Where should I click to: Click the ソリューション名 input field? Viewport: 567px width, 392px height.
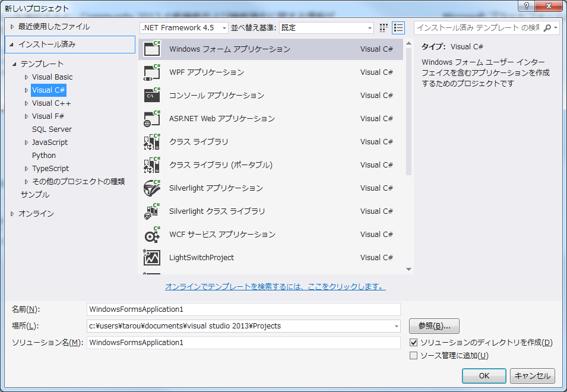tap(243, 343)
